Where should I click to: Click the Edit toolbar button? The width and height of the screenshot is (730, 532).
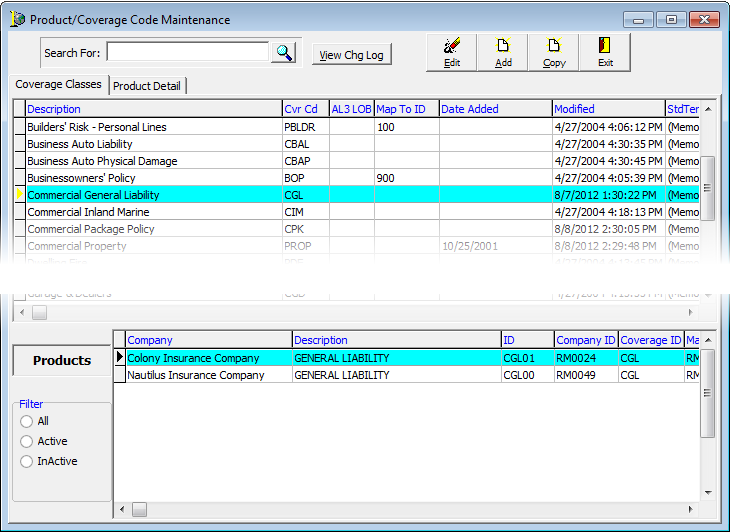pos(452,53)
